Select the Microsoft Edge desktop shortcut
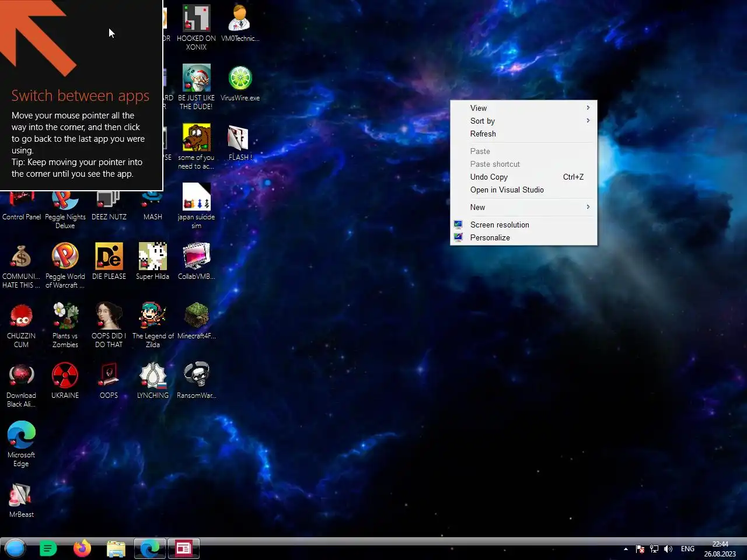The width and height of the screenshot is (747, 560). (x=22, y=444)
